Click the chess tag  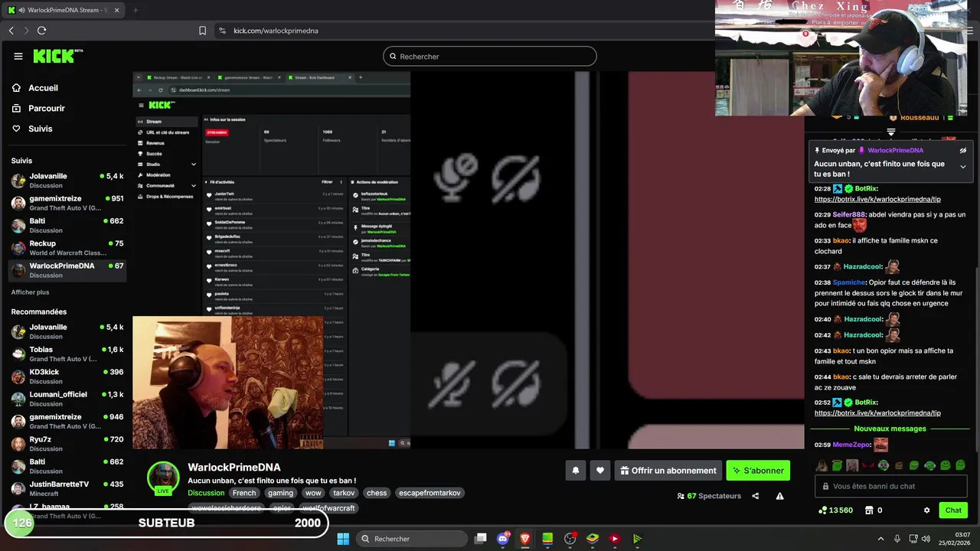[x=376, y=494]
